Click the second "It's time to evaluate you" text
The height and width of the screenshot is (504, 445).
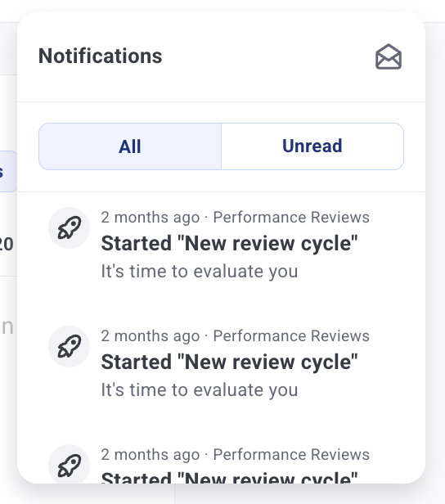200,390
